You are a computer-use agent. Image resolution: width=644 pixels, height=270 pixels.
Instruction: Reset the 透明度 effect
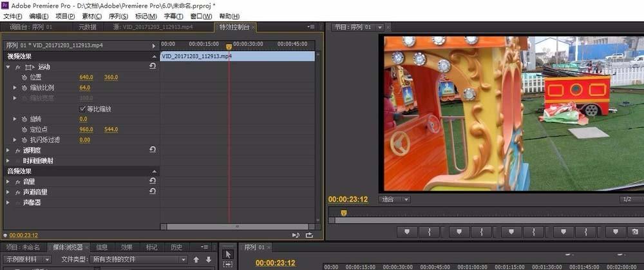click(153, 150)
